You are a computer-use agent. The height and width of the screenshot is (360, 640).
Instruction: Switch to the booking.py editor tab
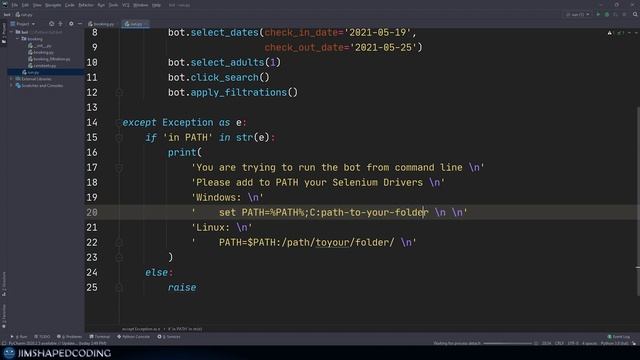(x=101, y=24)
